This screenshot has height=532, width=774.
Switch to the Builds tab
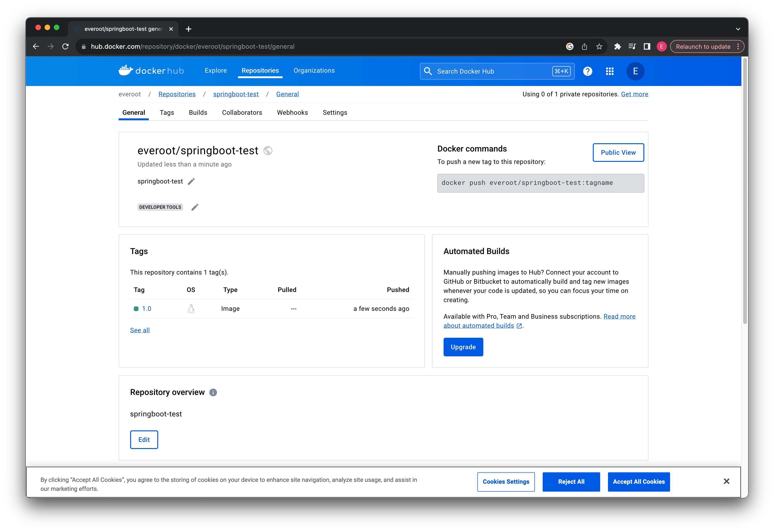(198, 113)
